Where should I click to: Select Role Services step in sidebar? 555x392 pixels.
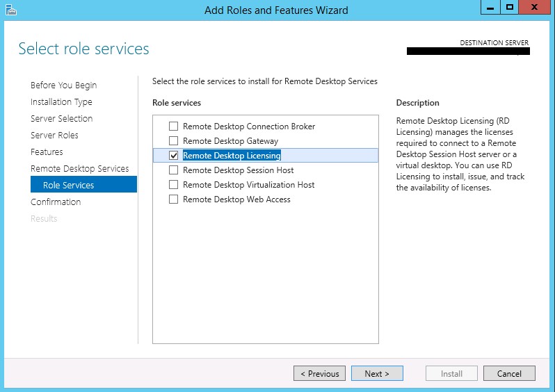pyautogui.click(x=83, y=184)
